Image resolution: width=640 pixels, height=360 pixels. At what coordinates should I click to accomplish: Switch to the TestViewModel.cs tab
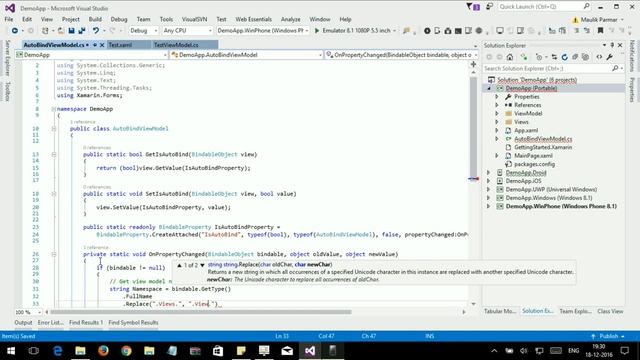(176, 45)
